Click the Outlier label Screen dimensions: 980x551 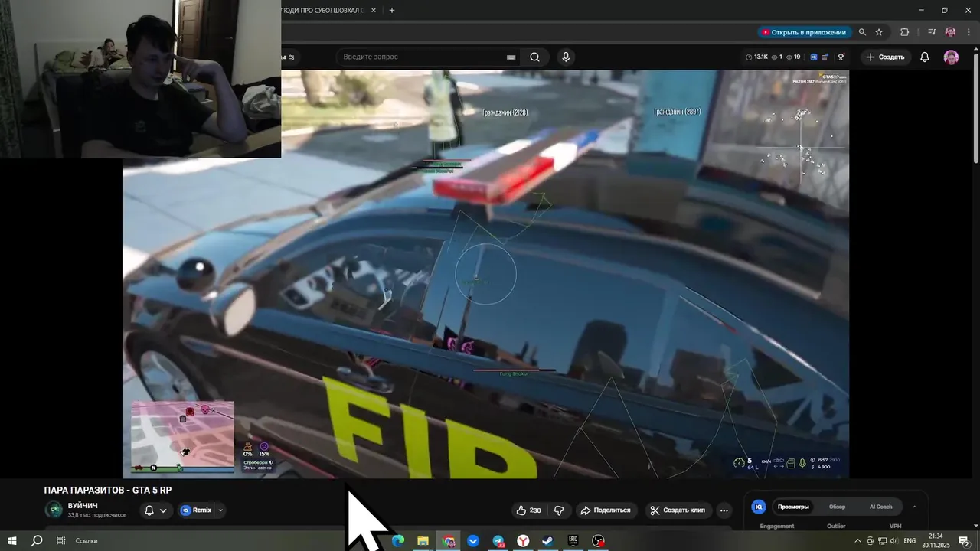tap(836, 526)
